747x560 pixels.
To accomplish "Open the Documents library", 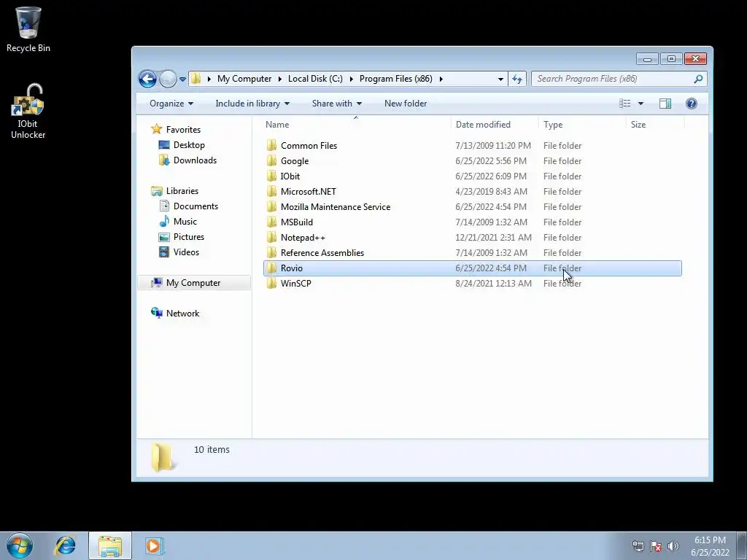I will pyautogui.click(x=196, y=206).
